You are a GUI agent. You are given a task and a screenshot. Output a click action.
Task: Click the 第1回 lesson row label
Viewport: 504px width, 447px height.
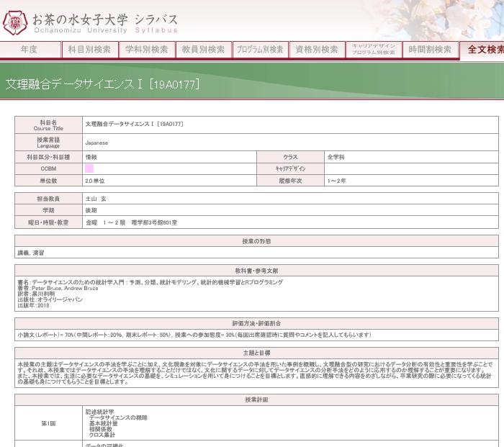tap(49, 424)
